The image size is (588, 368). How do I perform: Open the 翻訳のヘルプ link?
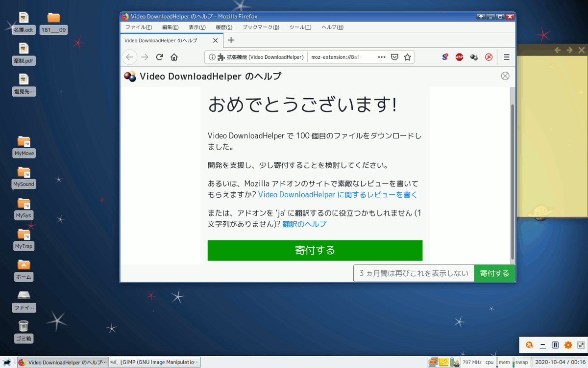pyautogui.click(x=304, y=224)
